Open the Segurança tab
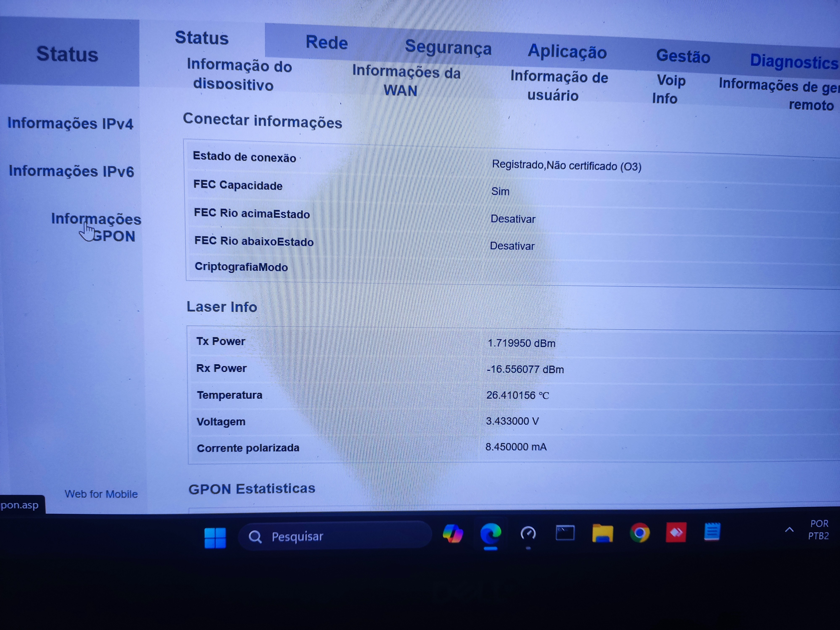This screenshot has height=630, width=840. click(x=448, y=48)
